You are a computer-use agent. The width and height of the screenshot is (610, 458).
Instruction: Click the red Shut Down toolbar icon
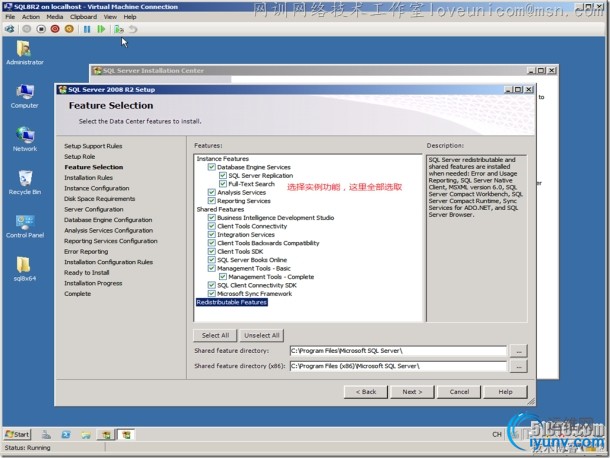click(x=55, y=29)
